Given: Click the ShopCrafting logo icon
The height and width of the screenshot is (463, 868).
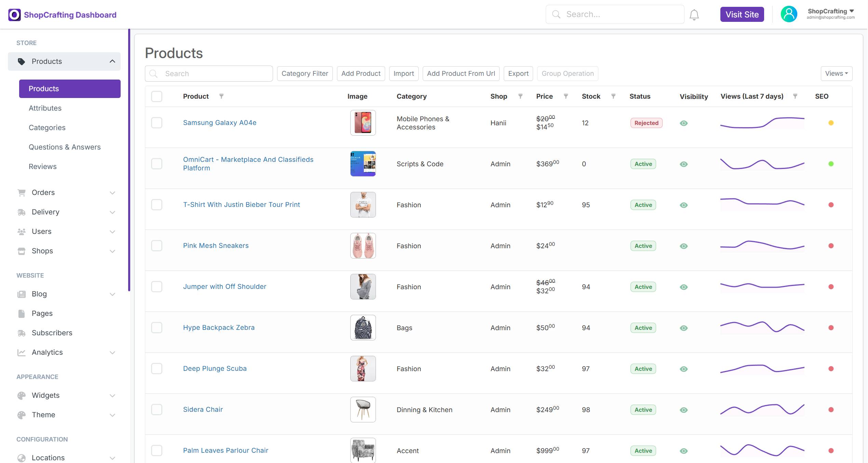Looking at the screenshot, I should coord(14,15).
